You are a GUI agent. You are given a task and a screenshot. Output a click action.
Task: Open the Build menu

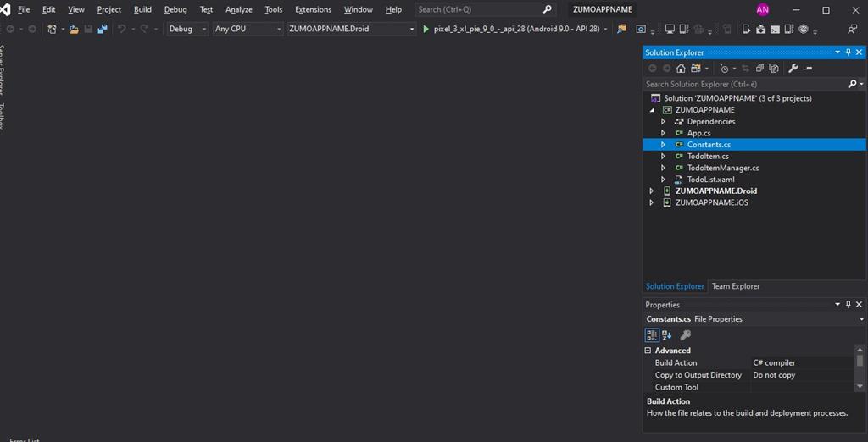142,9
